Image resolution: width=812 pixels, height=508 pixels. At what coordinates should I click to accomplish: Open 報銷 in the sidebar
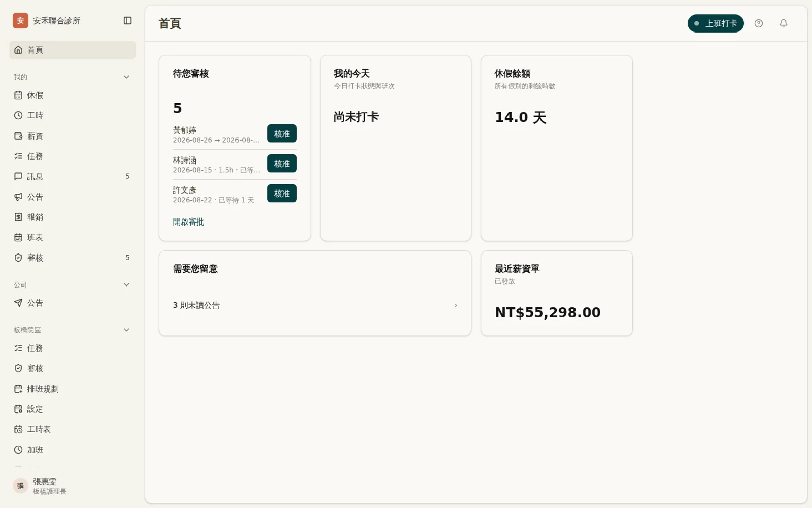[72, 217]
